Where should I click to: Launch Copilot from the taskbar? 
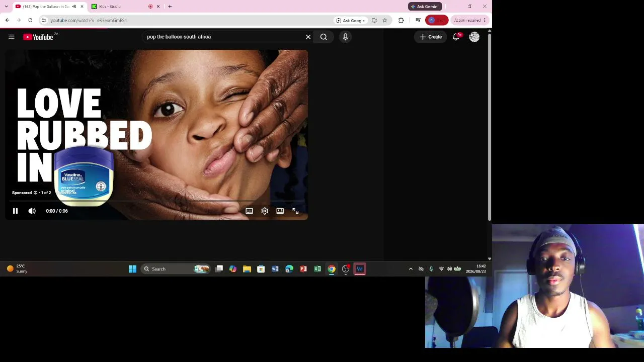233,269
